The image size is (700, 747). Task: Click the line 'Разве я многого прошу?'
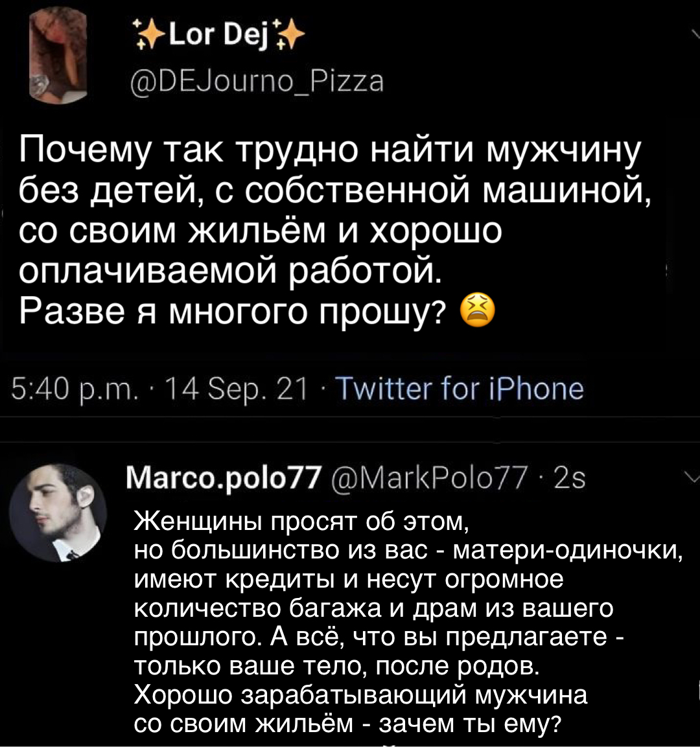233,314
